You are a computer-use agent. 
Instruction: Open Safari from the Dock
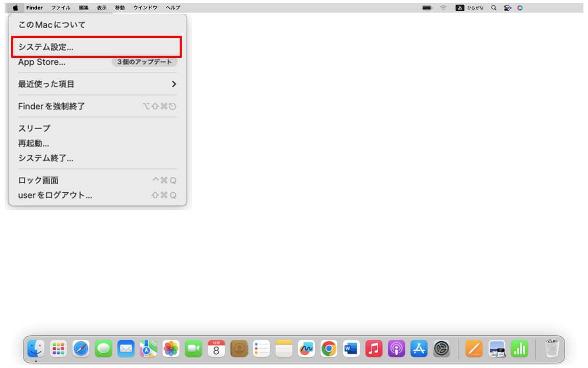pos(81,350)
